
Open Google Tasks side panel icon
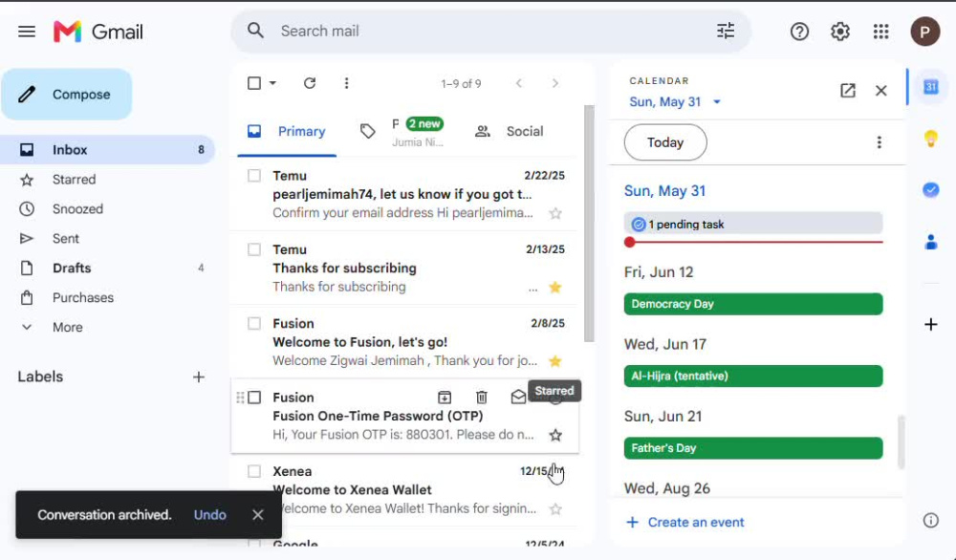pos(930,190)
